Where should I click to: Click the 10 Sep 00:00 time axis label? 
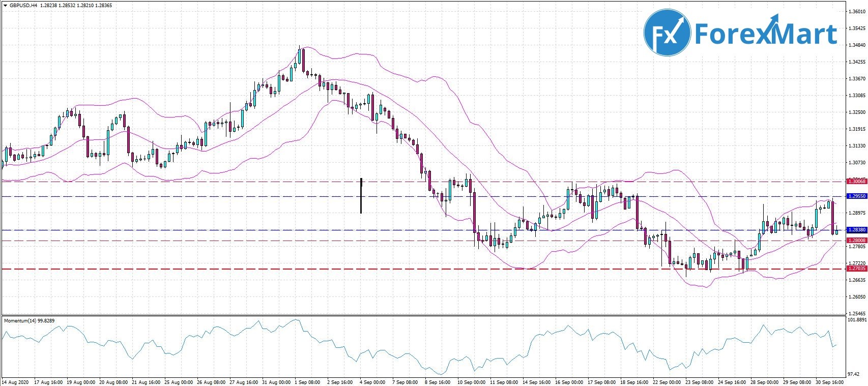(x=471, y=381)
